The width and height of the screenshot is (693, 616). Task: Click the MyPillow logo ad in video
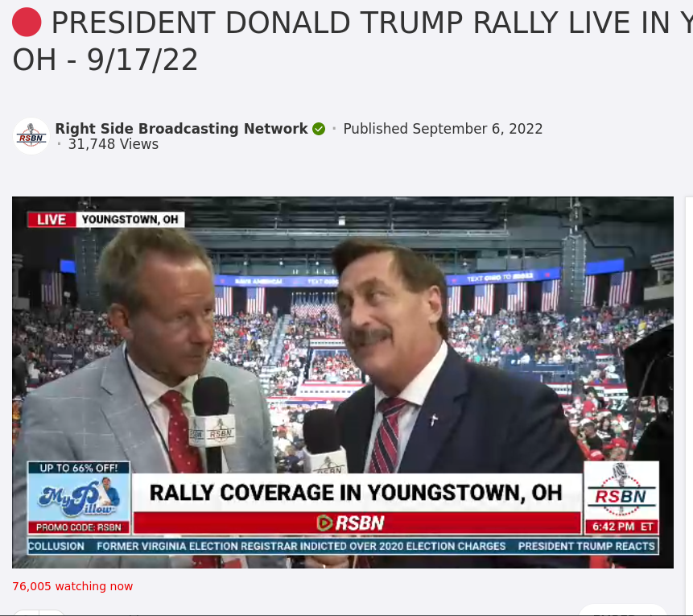[x=80, y=498]
